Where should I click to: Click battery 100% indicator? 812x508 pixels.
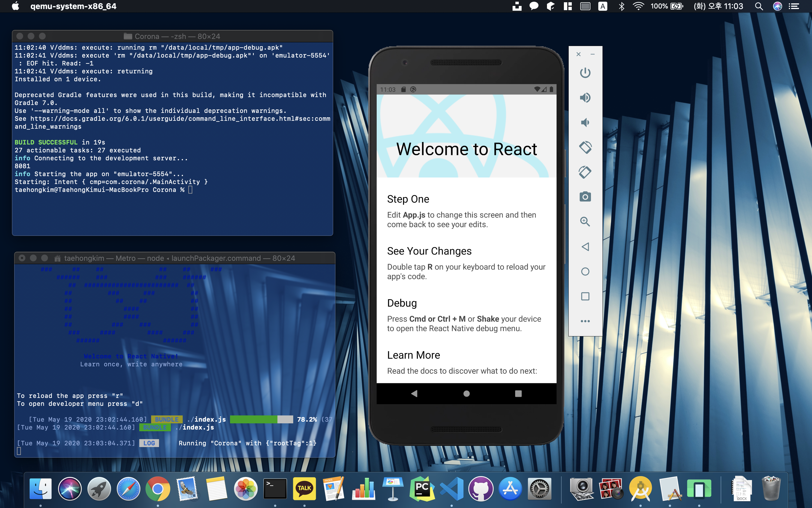(x=667, y=6)
